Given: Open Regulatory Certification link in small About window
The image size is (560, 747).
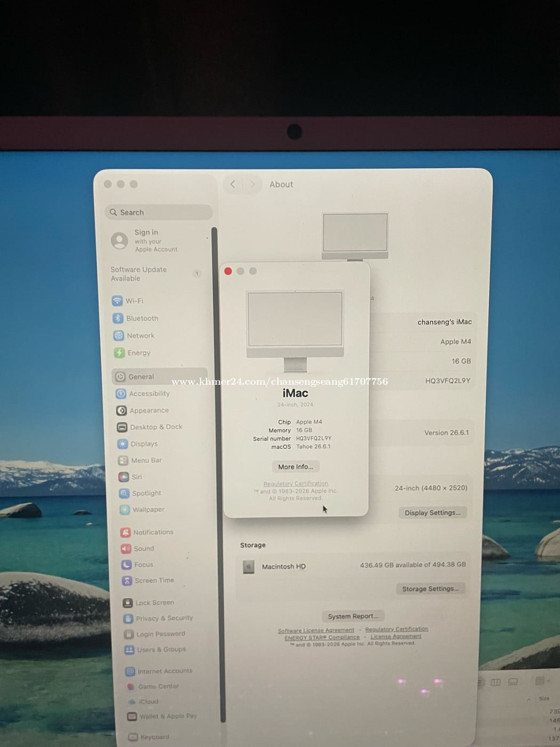Looking at the screenshot, I should click(x=295, y=484).
